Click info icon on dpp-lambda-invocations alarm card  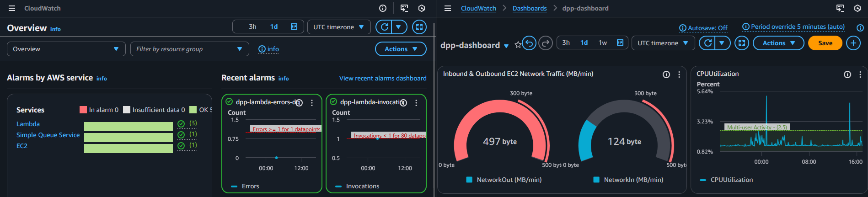[x=403, y=103]
